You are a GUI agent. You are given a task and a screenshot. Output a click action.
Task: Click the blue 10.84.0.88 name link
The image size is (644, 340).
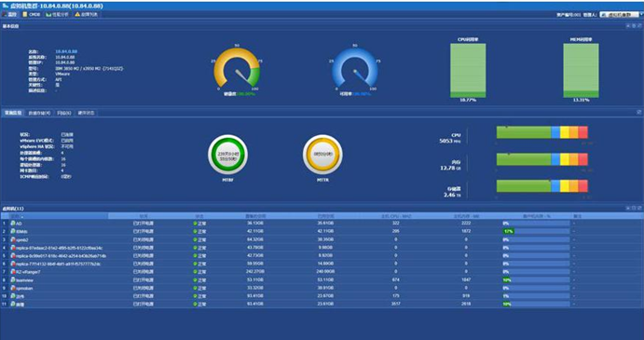pyautogui.click(x=66, y=52)
